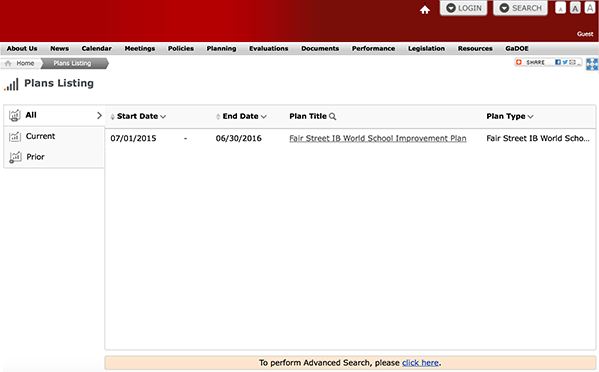Screen dimensions: 599x372
Task: Open the SEARCH dropdown panel
Action: (x=520, y=8)
